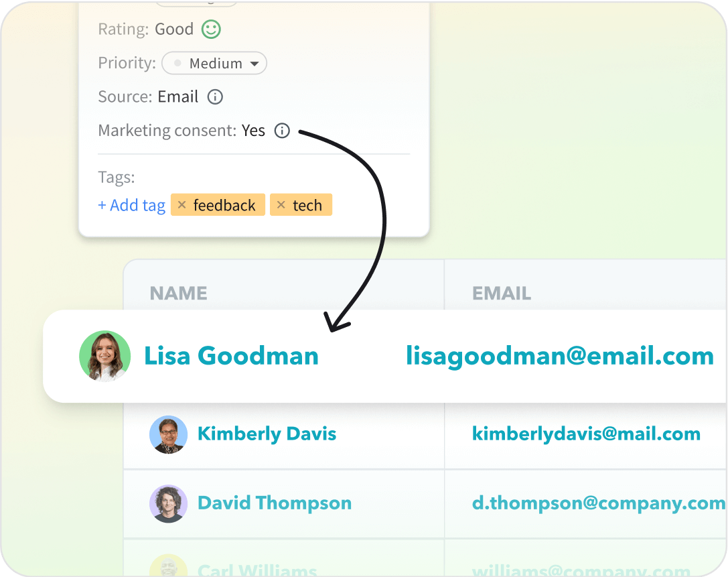Viewport: 728px width, 577px height.
Task: Click Carl Williams's profile avatar
Action: coord(168,568)
